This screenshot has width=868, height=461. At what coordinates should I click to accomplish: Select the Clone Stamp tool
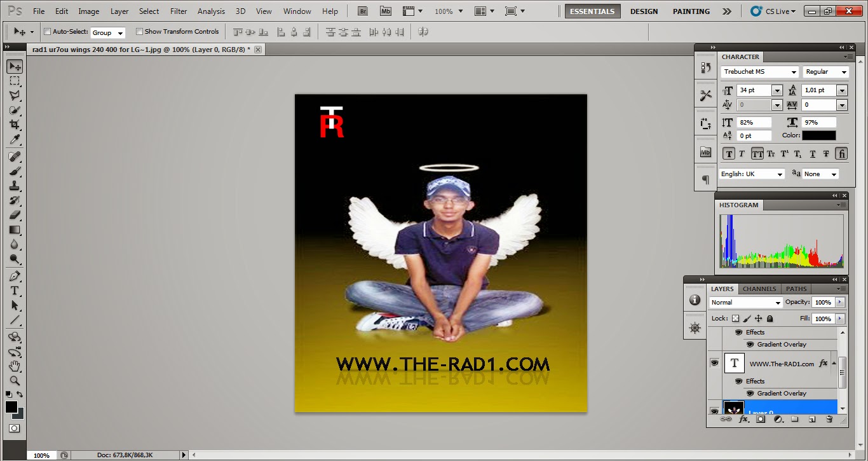(14, 186)
